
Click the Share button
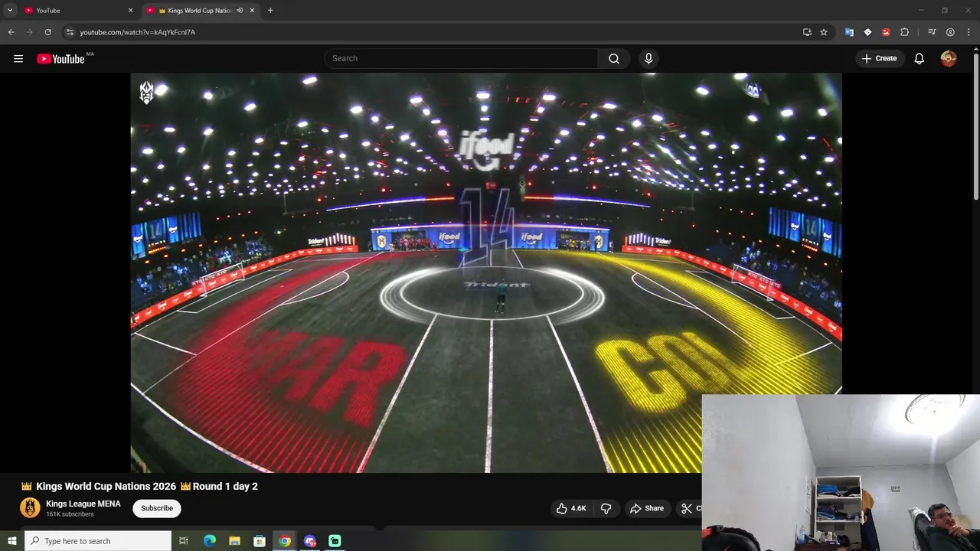(x=647, y=508)
